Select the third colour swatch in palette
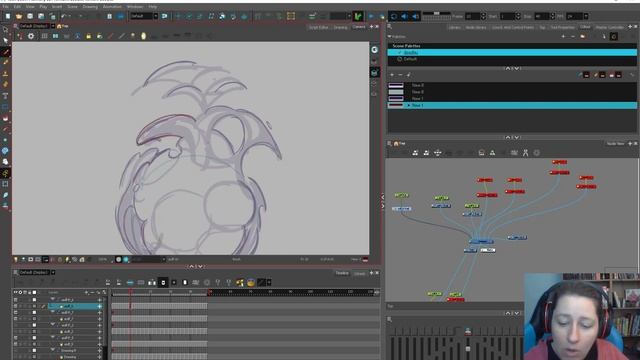Screen dimensions: 640x360 point(396,98)
